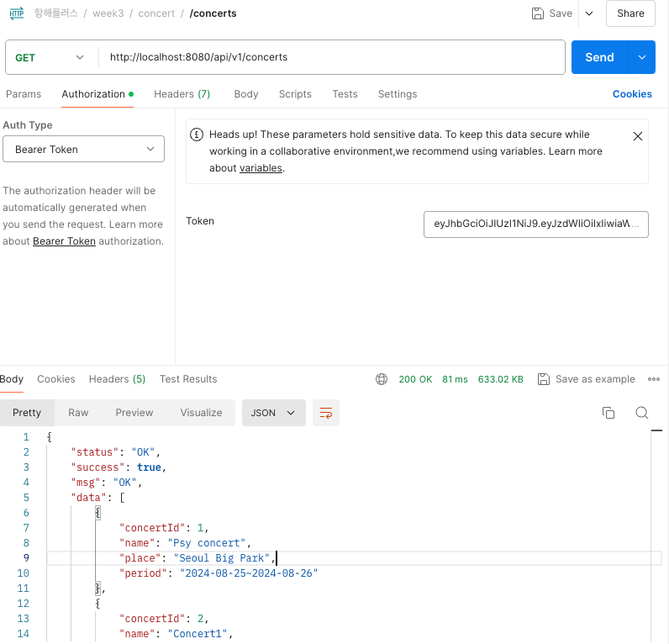The height and width of the screenshot is (644, 669).
Task: Toggle the line wrap icon
Action: 326,413
